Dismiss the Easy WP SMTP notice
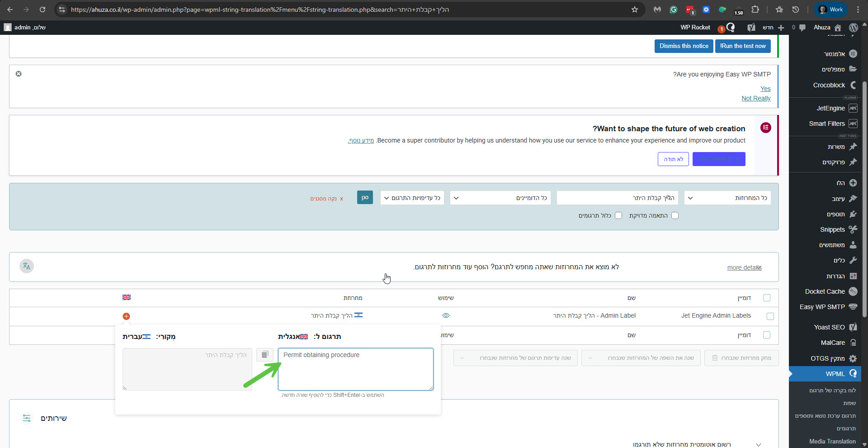Screen dimensions: 868x448 click(x=19, y=74)
